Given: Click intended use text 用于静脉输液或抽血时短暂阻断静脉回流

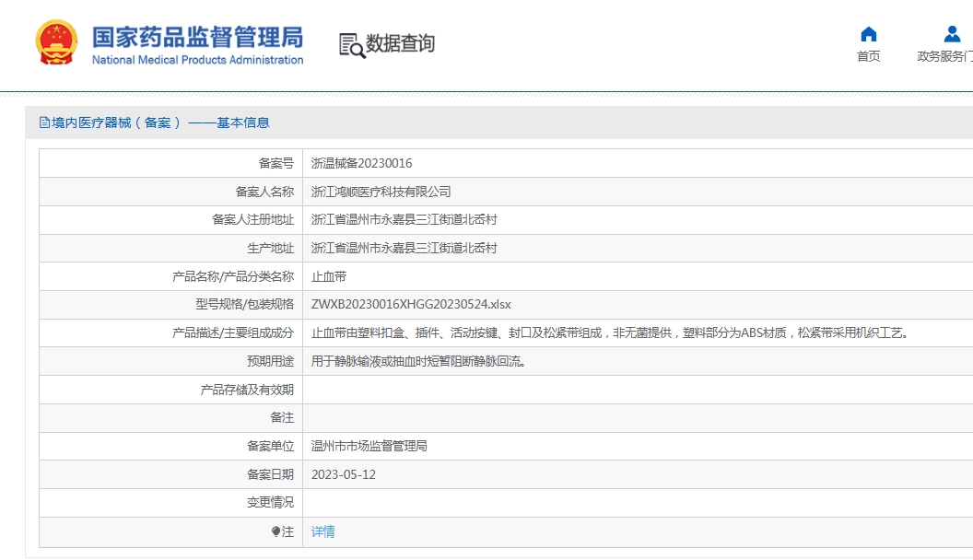Looking at the screenshot, I should click(x=419, y=362).
